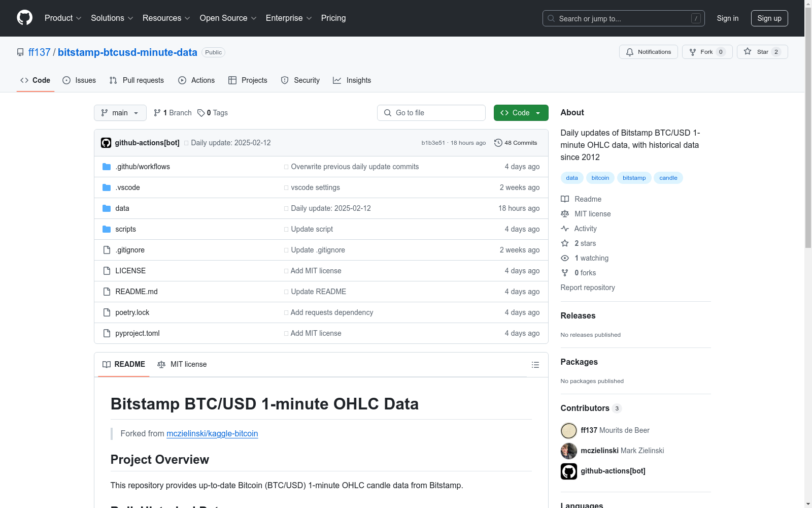Click the Sign up button

pyautogui.click(x=769, y=18)
